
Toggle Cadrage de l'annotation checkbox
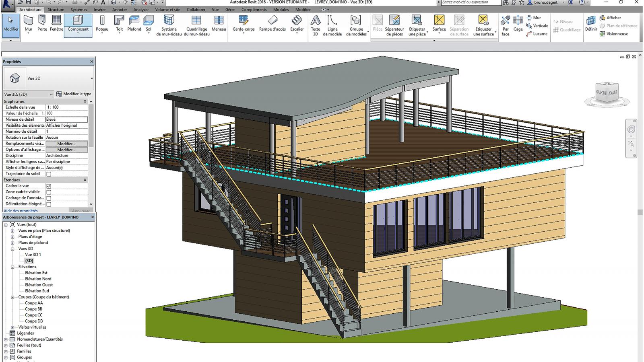tap(49, 198)
